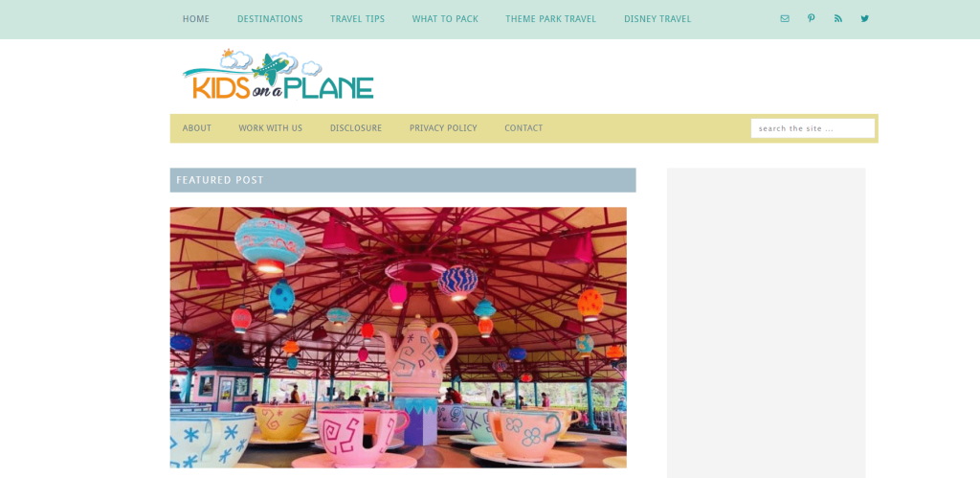Open the Pinterest social icon

(x=812, y=19)
